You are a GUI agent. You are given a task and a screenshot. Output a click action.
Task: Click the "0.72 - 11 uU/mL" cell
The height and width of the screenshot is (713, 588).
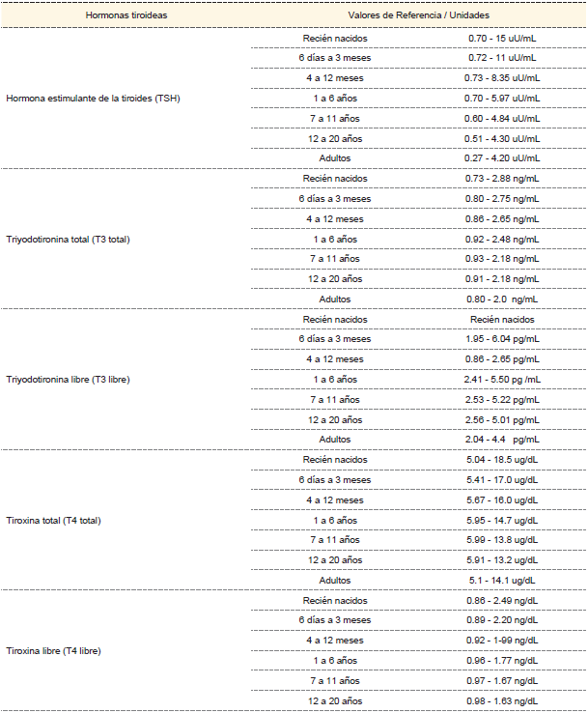(502, 58)
